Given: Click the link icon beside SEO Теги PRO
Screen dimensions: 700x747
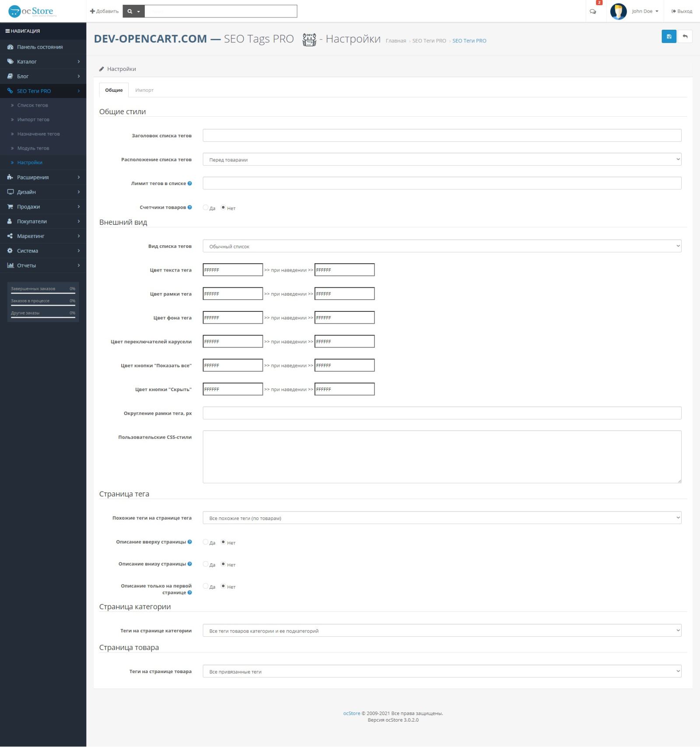Looking at the screenshot, I should click(x=10, y=91).
